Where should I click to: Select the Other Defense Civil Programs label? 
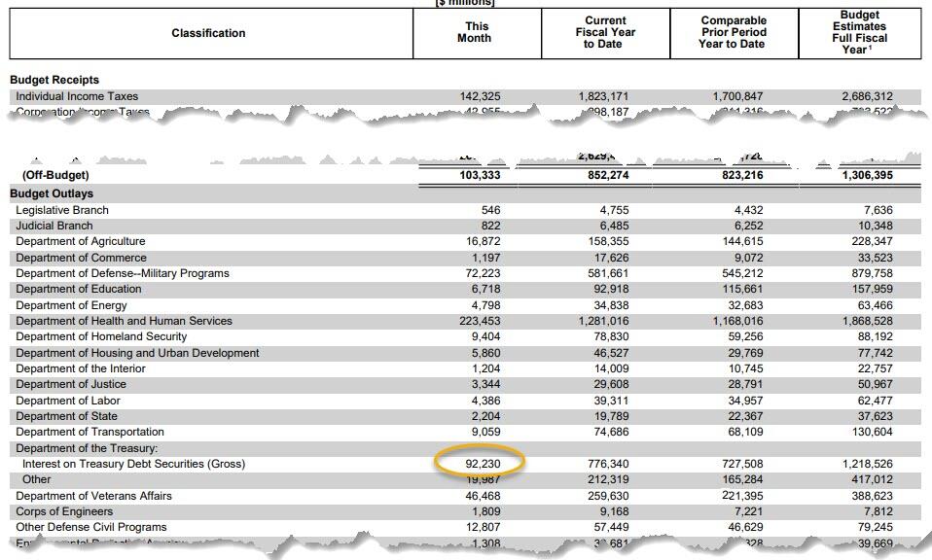click(x=91, y=527)
